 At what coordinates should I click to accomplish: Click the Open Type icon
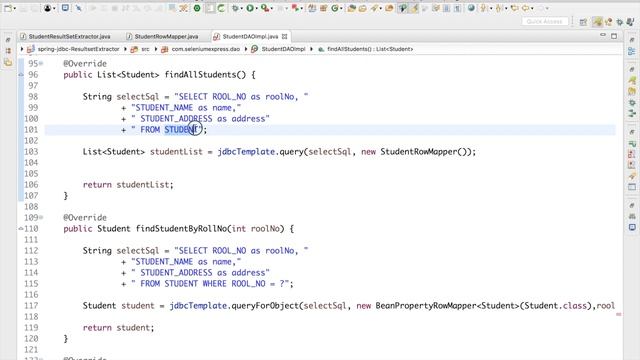(x=351, y=8)
